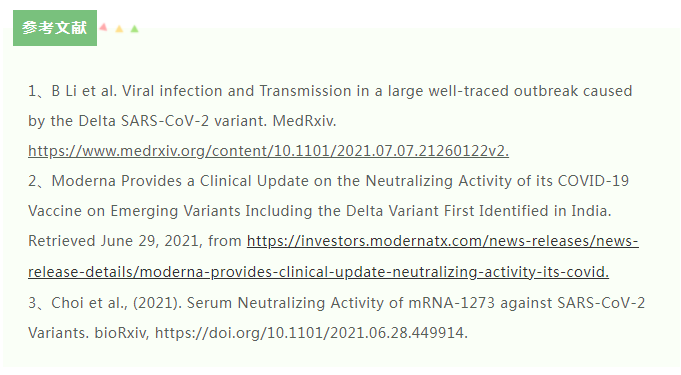Click the text 'by the Delta SARS-CoV-2 variant'
681x375 pixels.
click(147, 121)
